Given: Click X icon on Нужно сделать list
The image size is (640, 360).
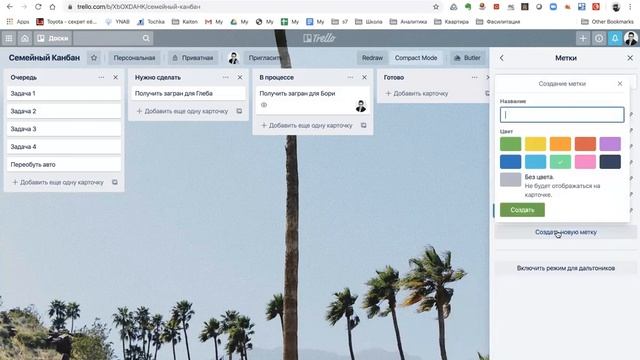Looking at the screenshot, I should 240,77.
